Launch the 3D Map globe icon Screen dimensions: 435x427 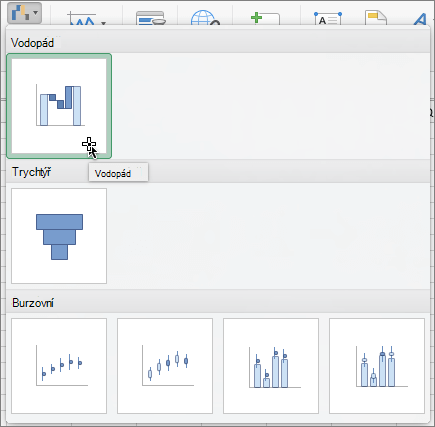point(205,18)
